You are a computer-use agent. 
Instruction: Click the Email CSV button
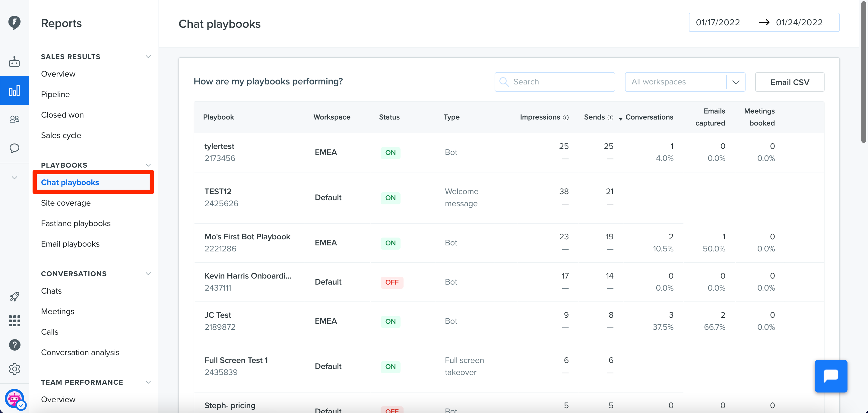[790, 82]
